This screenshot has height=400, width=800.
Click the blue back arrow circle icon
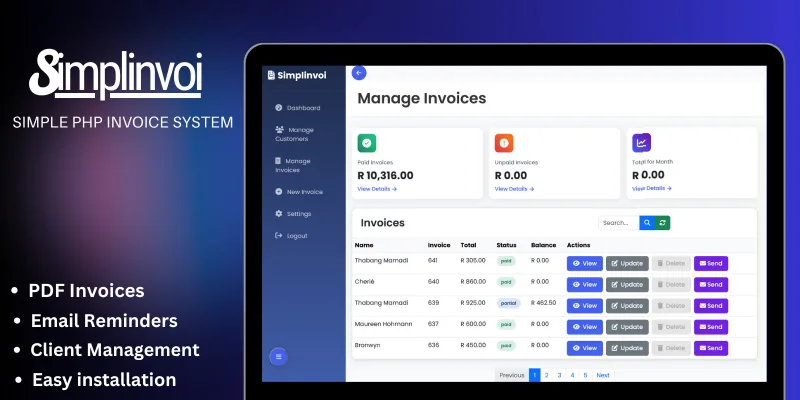pyautogui.click(x=359, y=73)
